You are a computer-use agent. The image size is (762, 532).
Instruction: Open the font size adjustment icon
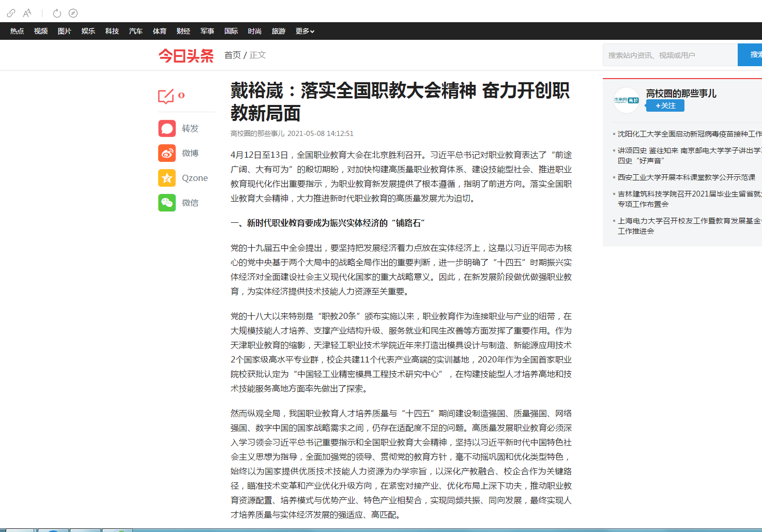click(27, 13)
